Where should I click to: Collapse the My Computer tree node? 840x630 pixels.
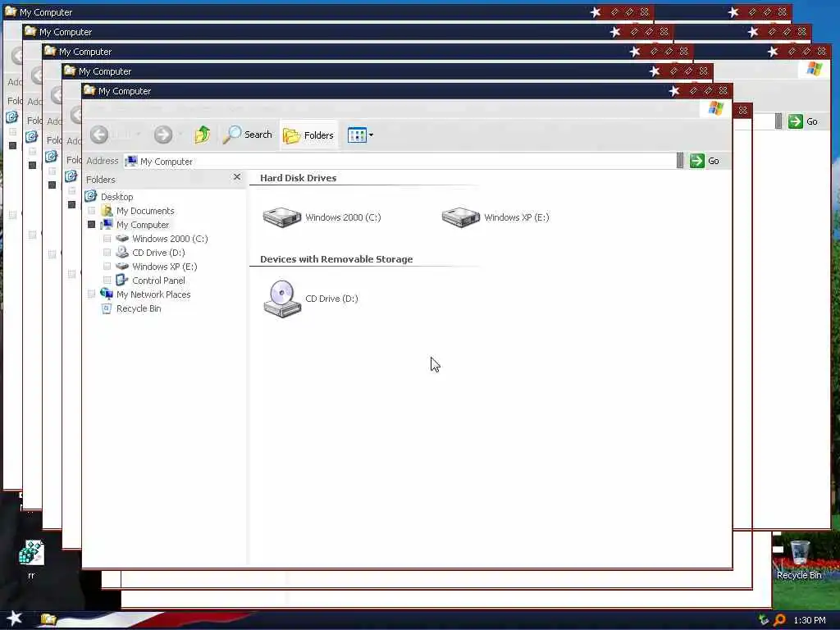pyautogui.click(x=92, y=225)
